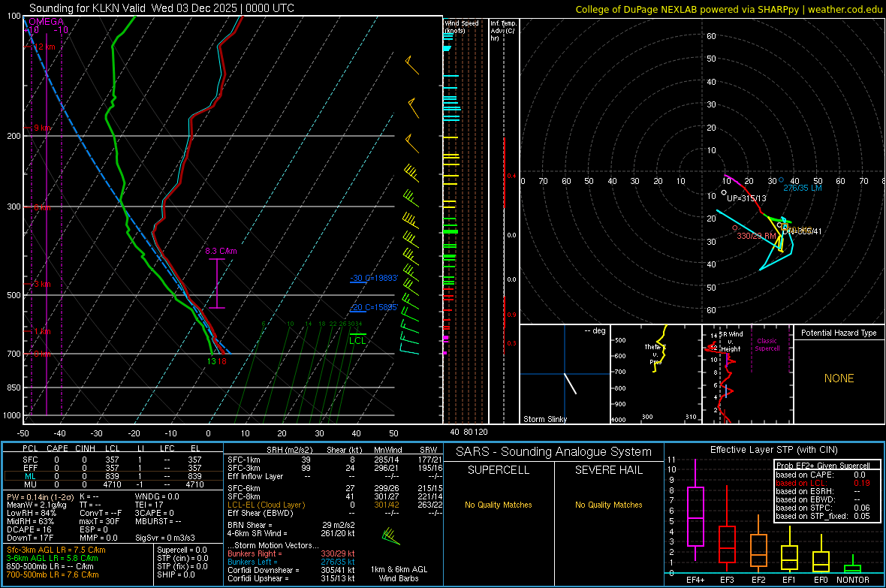Click the LCL-EL (Cloud Layer) row
Image resolution: width=886 pixels, height=588 pixels.
tap(334, 505)
